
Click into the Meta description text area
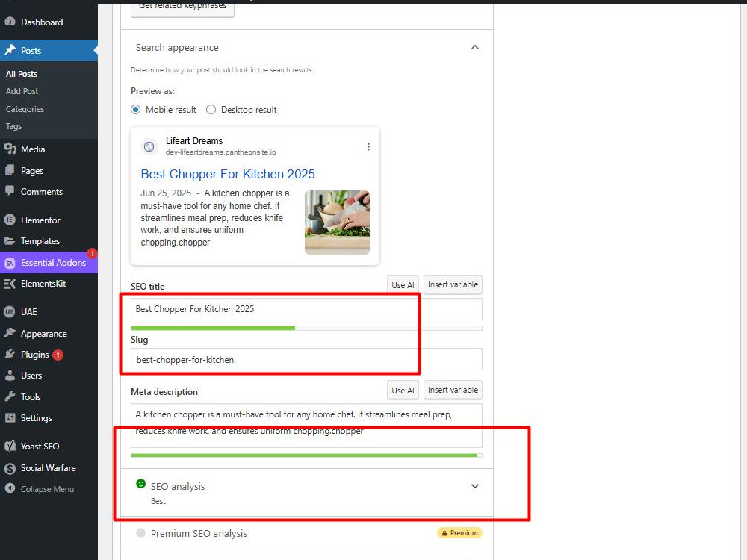(307, 426)
